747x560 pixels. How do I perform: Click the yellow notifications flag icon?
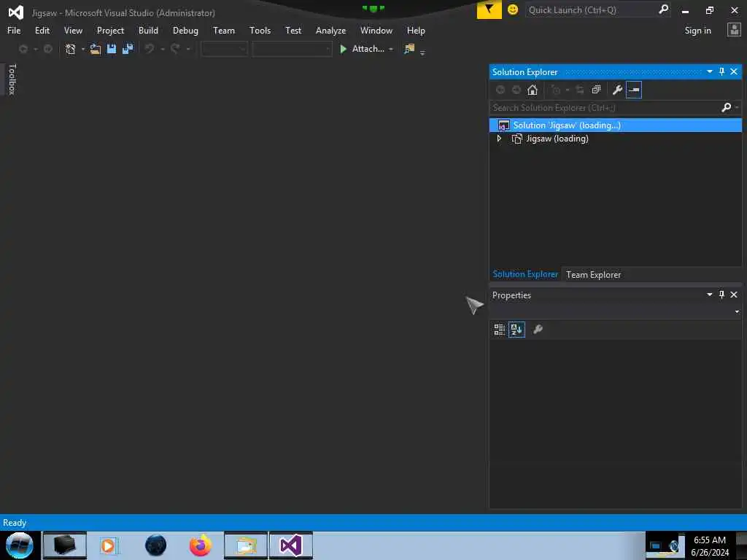click(489, 9)
